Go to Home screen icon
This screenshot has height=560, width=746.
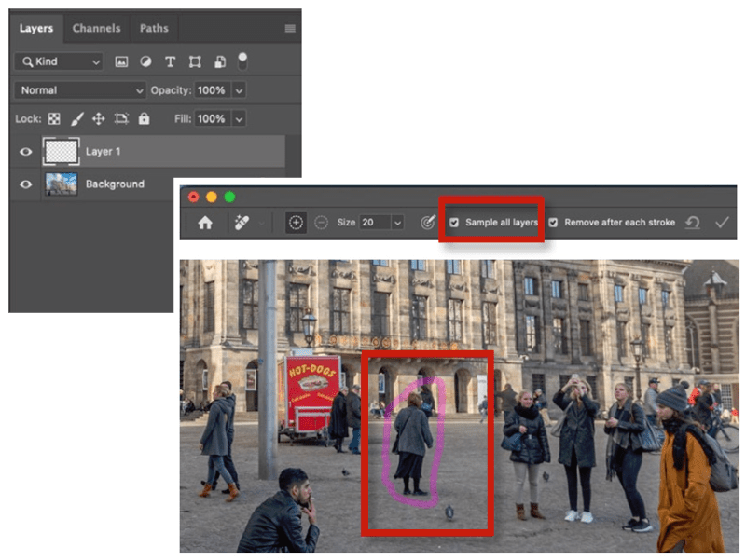(x=205, y=223)
